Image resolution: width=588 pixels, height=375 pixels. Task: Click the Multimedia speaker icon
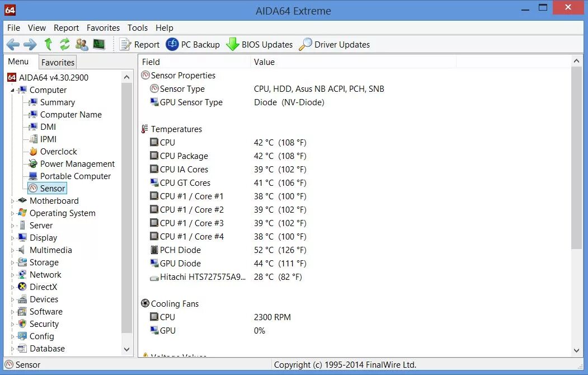click(22, 250)
